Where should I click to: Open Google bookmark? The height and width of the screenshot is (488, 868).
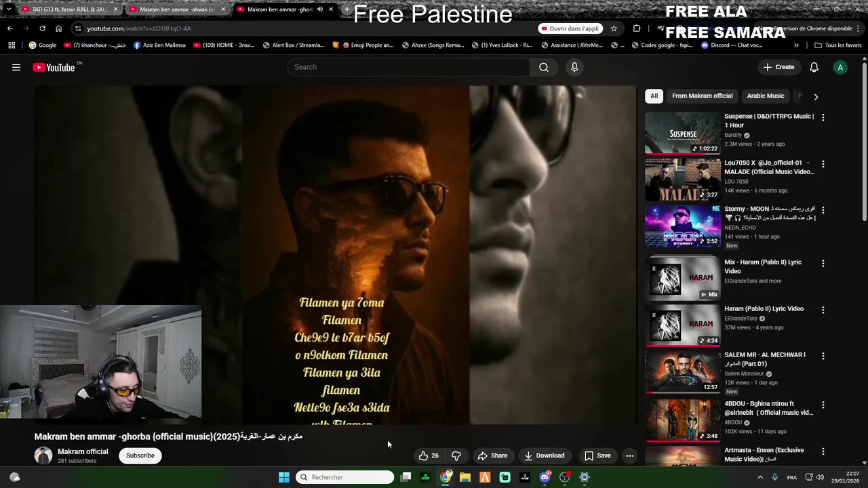(x=42, y=45)
